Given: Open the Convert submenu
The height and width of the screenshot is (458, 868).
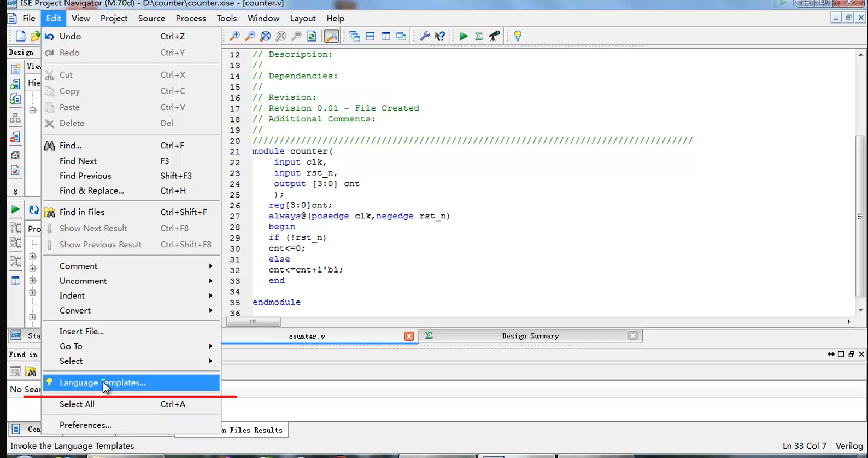Looking at the screenshot, I should (x=131, y=310).
